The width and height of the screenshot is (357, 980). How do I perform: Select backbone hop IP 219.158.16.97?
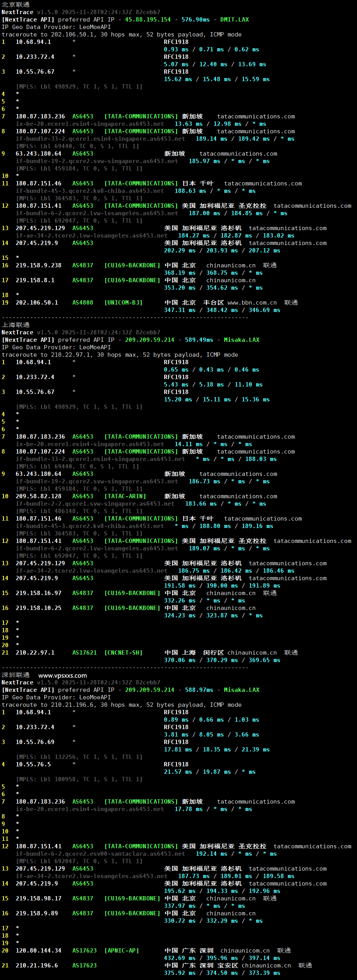(38, 593)
